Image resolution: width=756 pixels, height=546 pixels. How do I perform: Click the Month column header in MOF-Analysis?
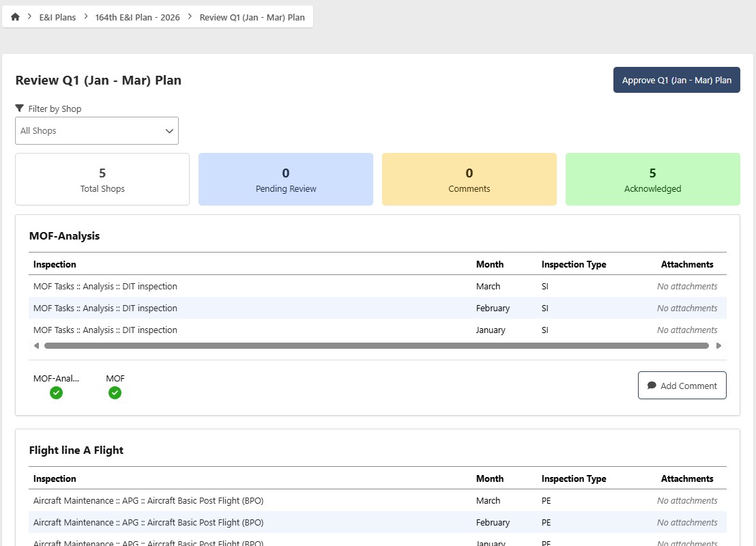click(x=489, y=264)
